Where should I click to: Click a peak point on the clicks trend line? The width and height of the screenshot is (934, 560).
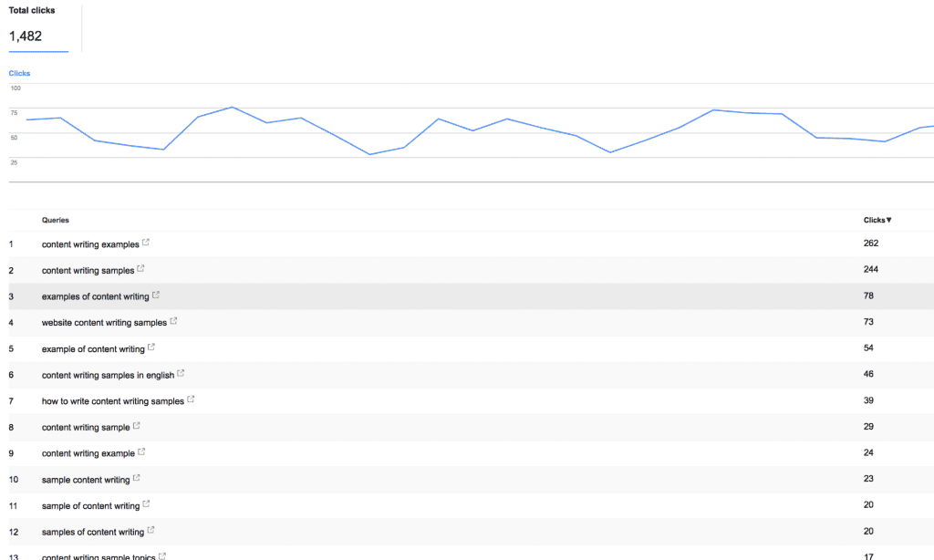tap(231, 108)
